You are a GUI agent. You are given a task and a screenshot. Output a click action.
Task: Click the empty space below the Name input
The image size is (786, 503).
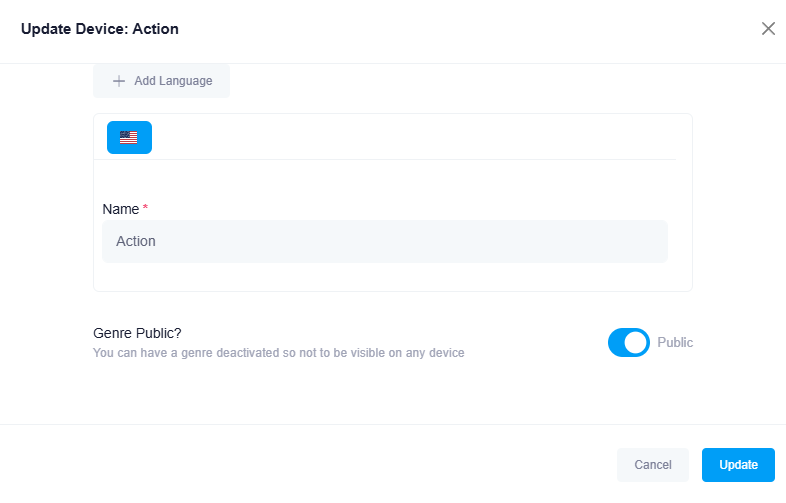click(x=384, y=277)
